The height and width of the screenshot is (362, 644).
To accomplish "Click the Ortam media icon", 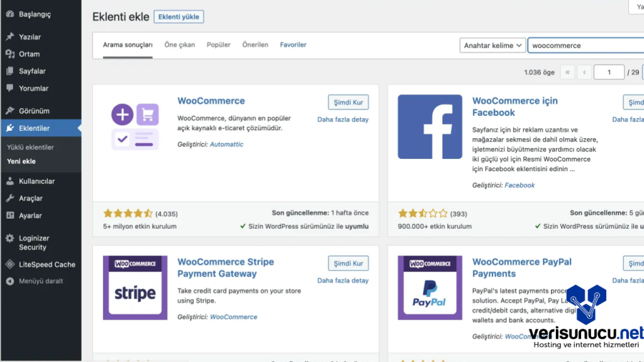I will (10, 54).
